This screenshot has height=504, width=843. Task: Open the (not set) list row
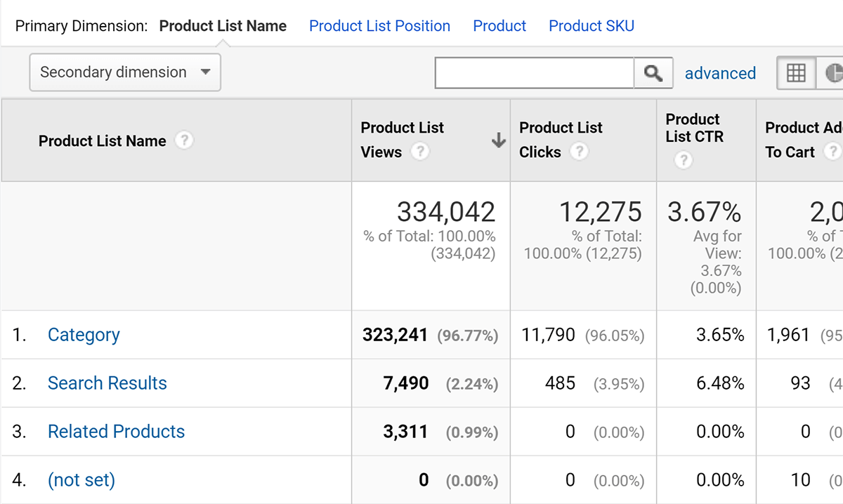(x=81, y=480)
